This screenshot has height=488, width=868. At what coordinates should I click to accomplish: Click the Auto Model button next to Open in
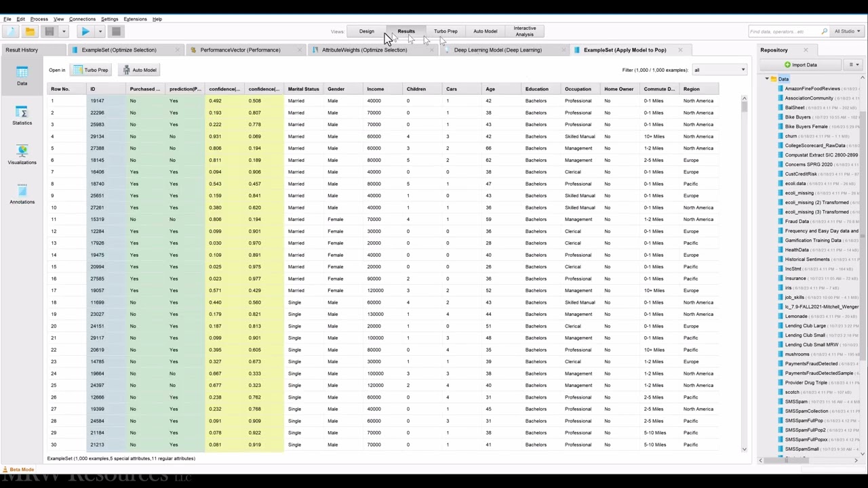(x=139, y=70)
